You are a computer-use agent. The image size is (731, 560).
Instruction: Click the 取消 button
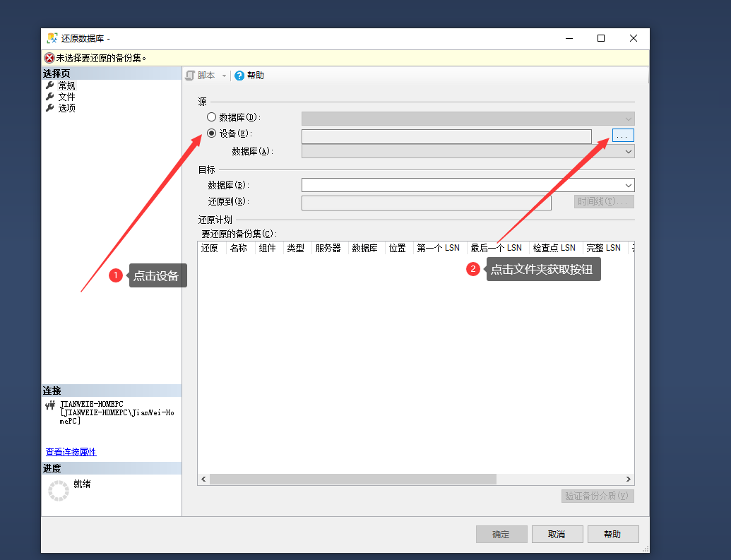pos(557,535)
